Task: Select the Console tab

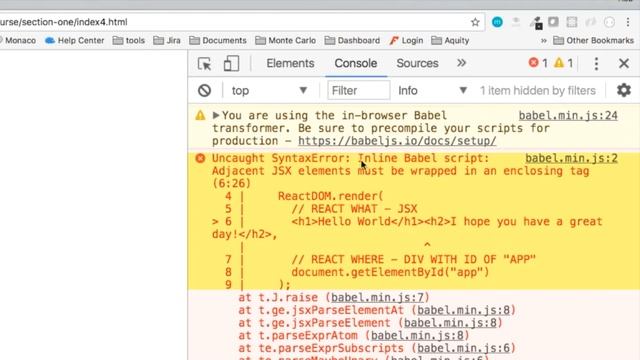Action: point(356,63)
